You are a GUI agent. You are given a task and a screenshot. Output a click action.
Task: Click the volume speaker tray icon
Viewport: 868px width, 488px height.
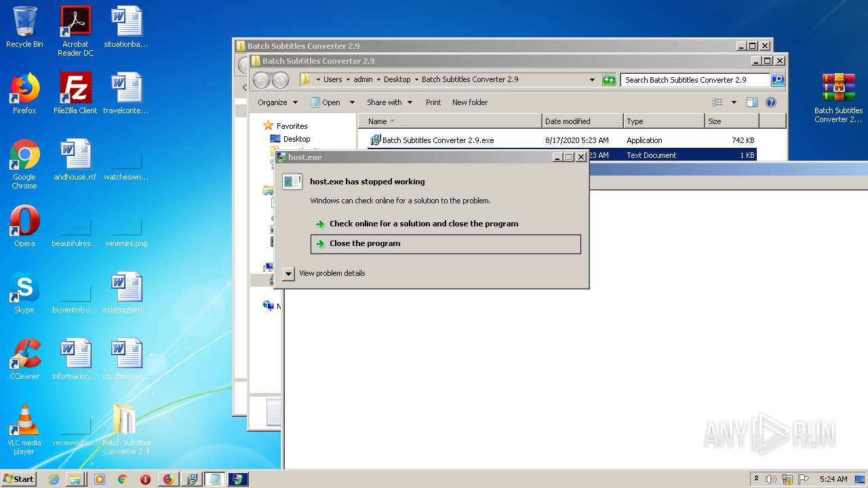point(771,479)
